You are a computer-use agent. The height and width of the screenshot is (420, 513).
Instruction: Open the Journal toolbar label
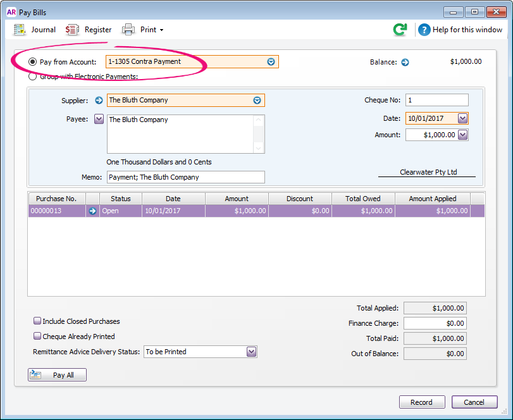[44, 30]
